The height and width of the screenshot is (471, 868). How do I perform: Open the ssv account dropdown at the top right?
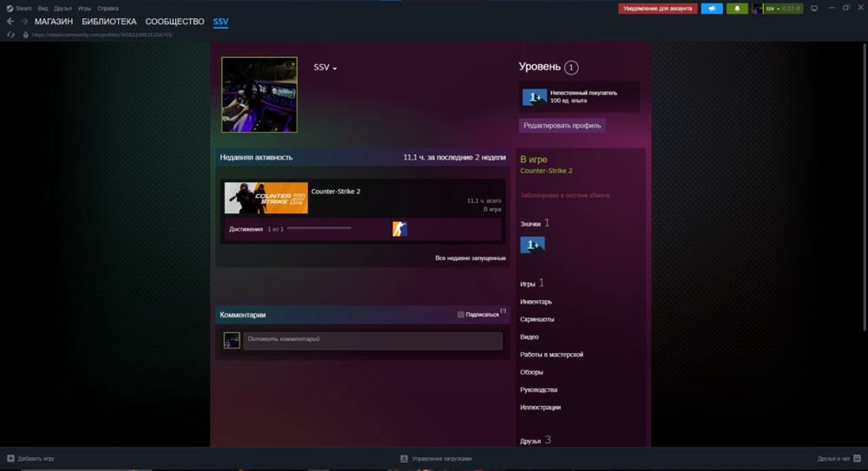click(778, 9)
